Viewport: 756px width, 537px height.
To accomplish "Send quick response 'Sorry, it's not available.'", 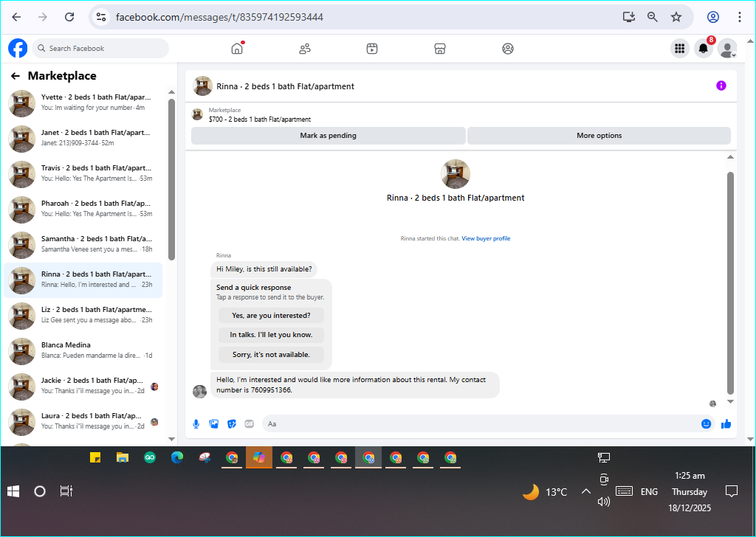I will (271, 355).
